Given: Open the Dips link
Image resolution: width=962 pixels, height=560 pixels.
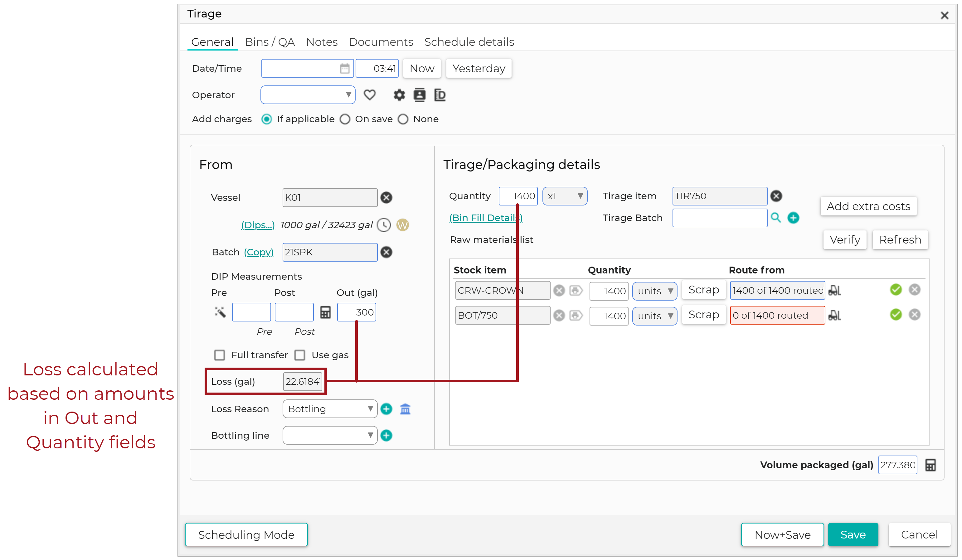Looking at the screenshot, I should pyautogui.click(x=258, y=225).
